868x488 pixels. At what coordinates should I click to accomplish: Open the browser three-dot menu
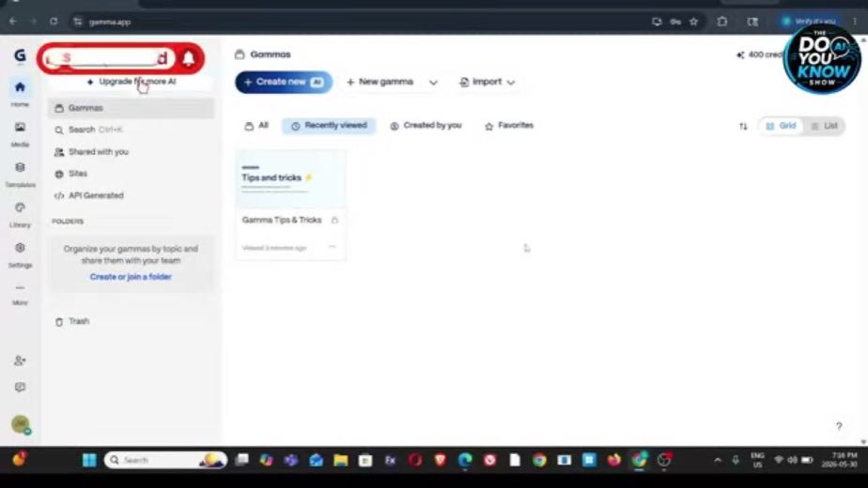point(855,22)
